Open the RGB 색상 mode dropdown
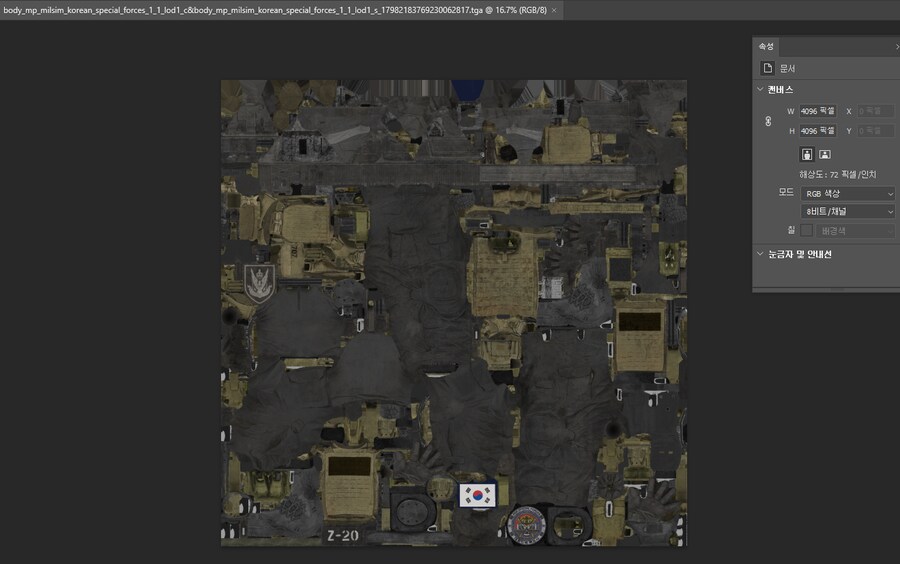Image resolution: width=900 pixels, height=564 pixels. (x=848, y=193)
